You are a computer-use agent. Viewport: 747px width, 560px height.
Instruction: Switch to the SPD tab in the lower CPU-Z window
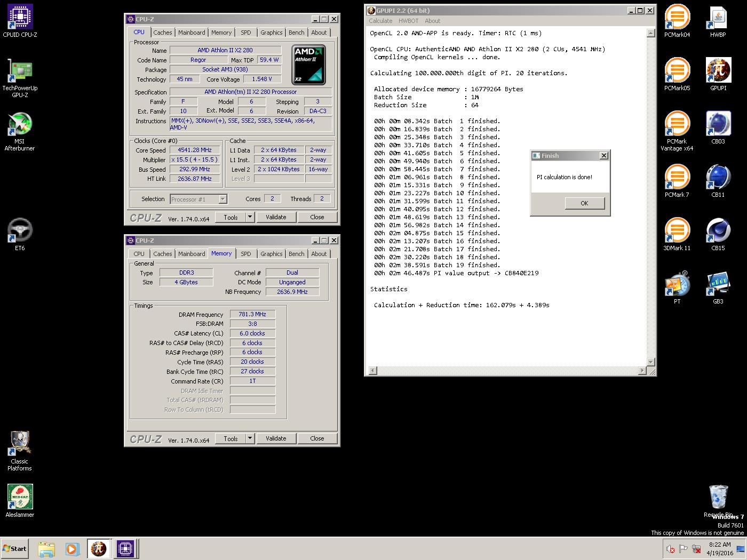[x=246, y=254]
